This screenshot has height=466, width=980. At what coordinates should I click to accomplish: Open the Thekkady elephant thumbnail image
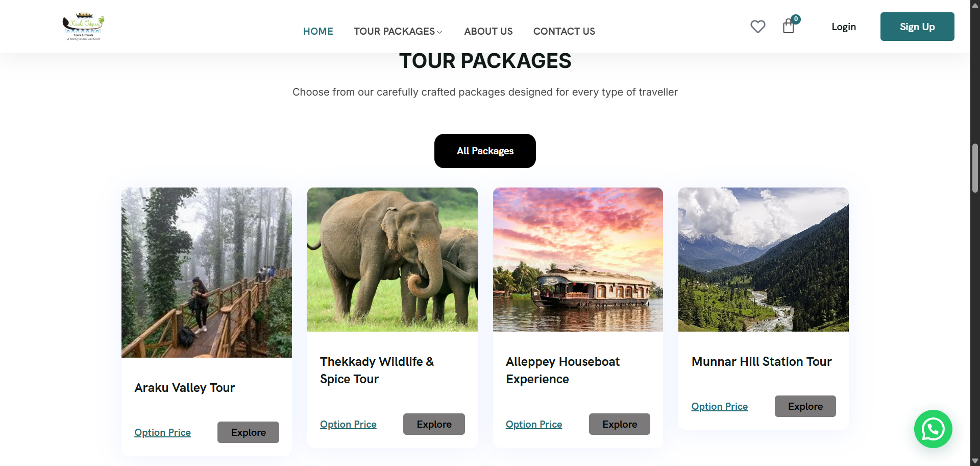point(392,260)
